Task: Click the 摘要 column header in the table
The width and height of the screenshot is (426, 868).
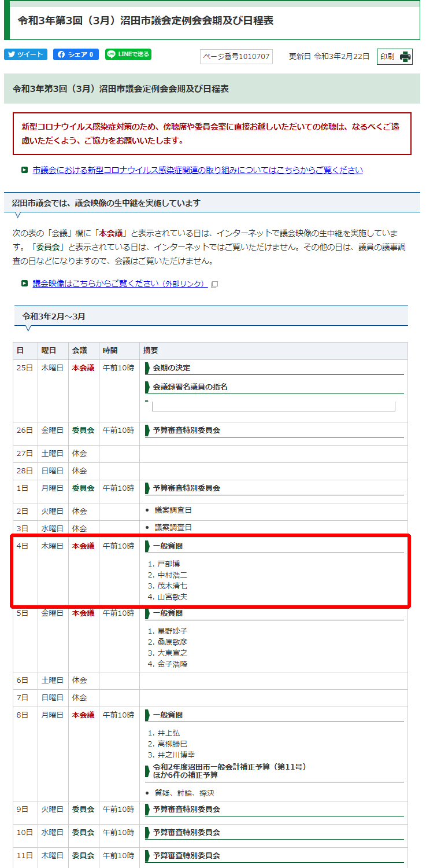Action: tap(150, 351)
